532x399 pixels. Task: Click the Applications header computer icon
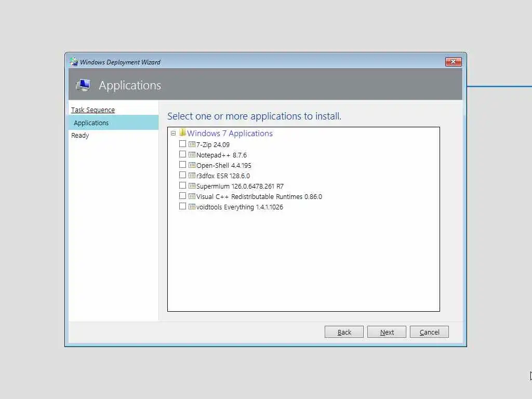(x=83, y=85)
